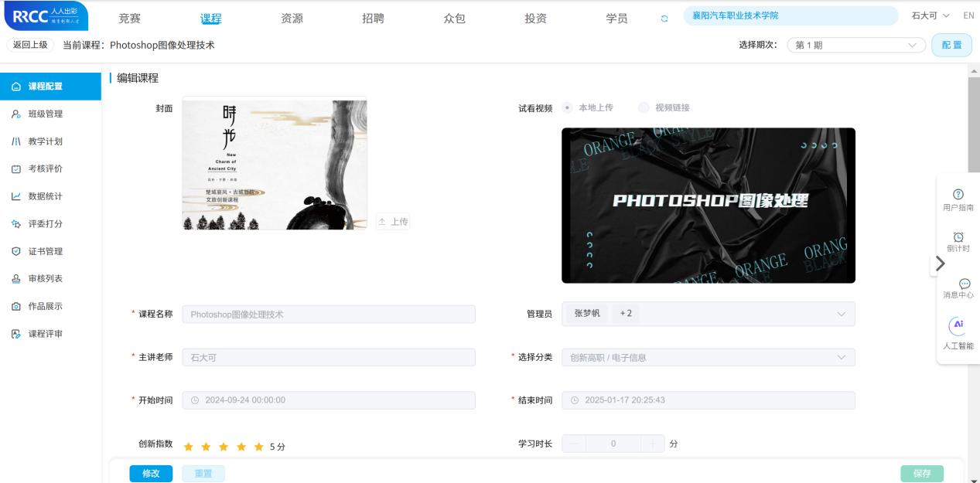Open 班级管理 in the sidebar
The height and width of the screenshot is (483, 980).
click(46, 114)
